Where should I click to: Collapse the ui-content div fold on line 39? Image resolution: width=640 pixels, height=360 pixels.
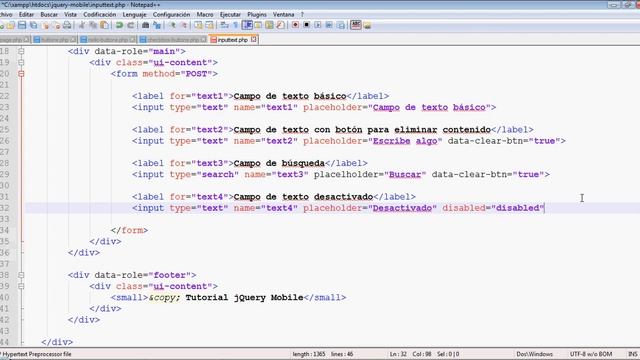(x=21, y=286)
